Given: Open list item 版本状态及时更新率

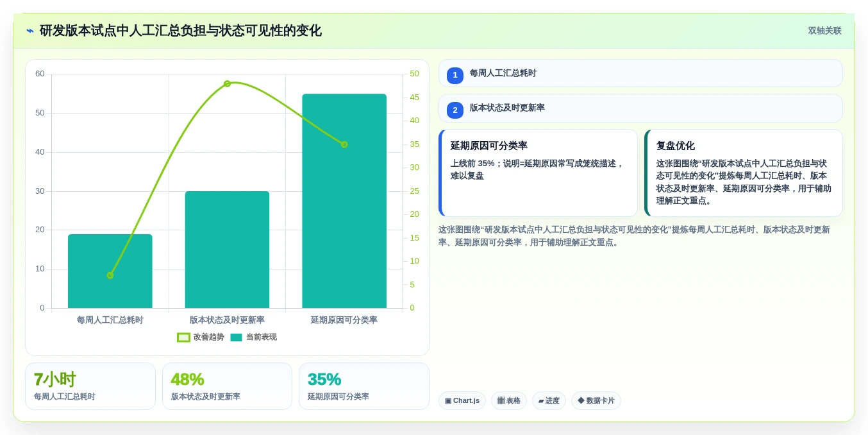Looking at the screenshot, I should (640, 108).
